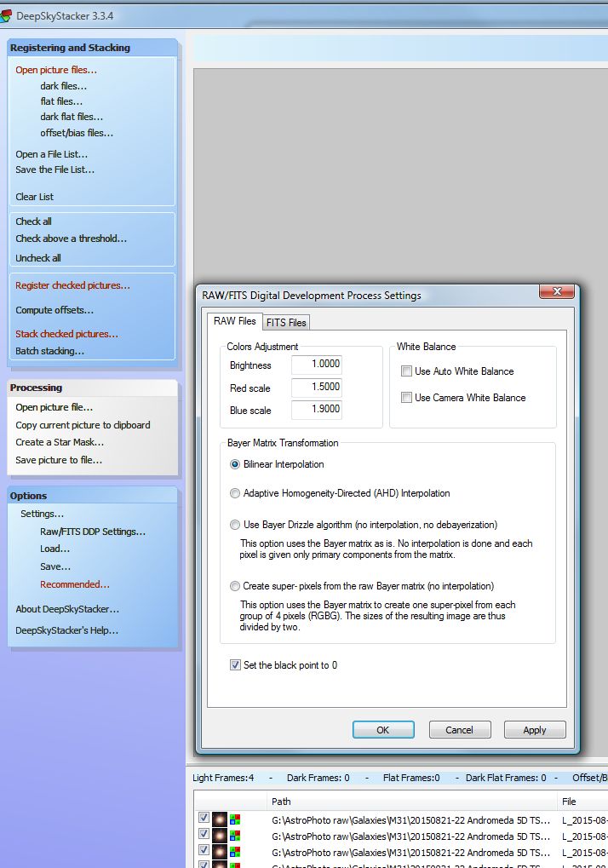
Task: Click Register checked pictures
Action: (x=72, y=285)
